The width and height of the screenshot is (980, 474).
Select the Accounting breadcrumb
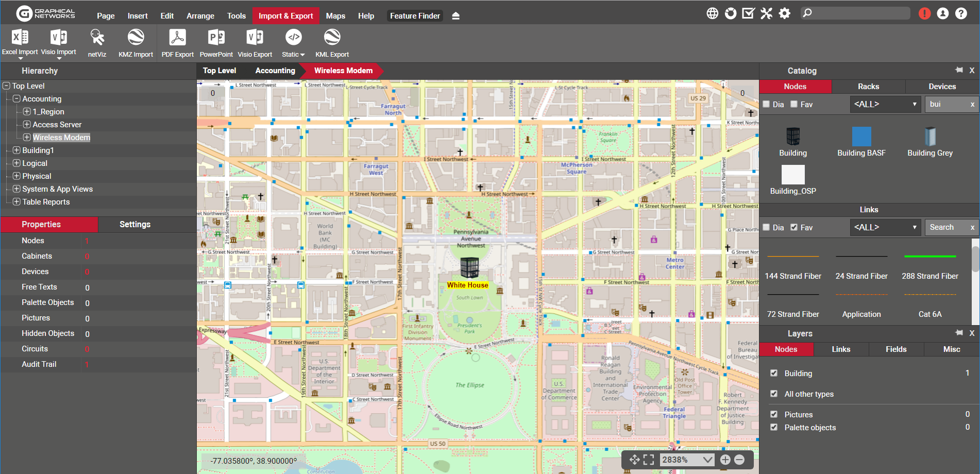[x=275, y=71]
